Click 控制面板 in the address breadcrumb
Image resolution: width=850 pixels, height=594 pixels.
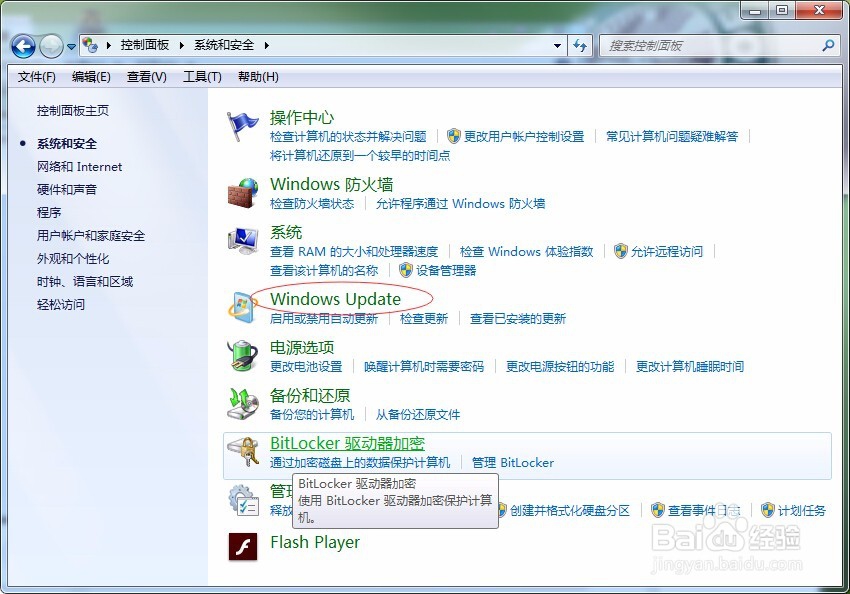[145, 45]
